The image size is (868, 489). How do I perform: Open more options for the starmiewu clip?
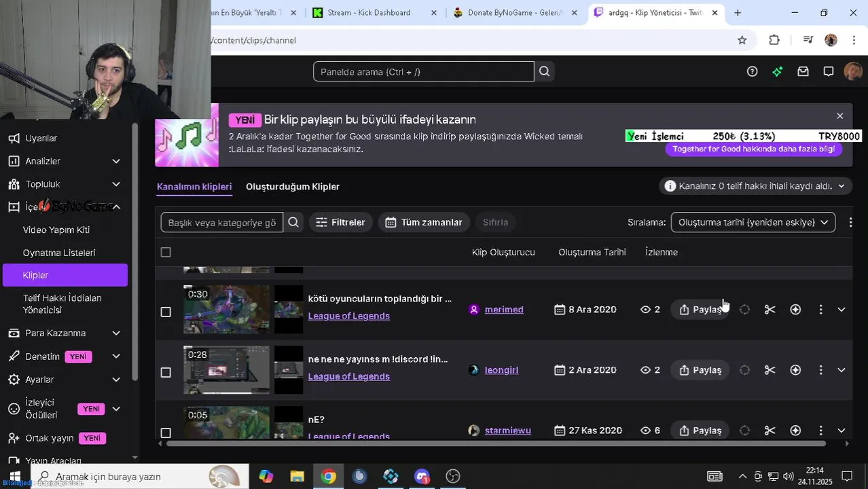point(820,431)
